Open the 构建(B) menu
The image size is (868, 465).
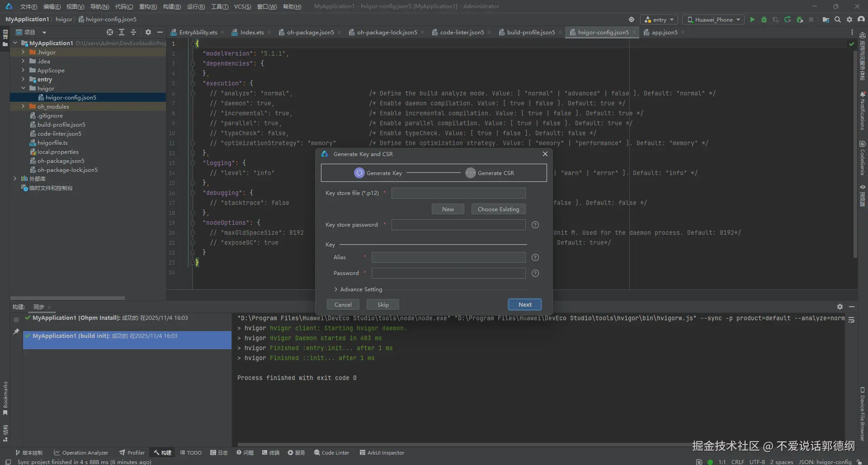click(172, 6)
